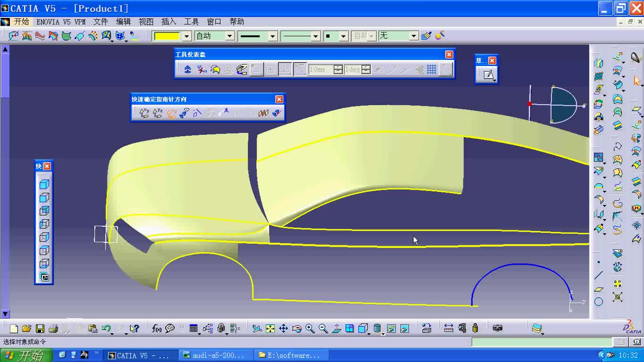Image resolution: width=644 pixels, height=362 pixels.
Task: Click the Fit All In view icon
Action: [x=270, y=329]
